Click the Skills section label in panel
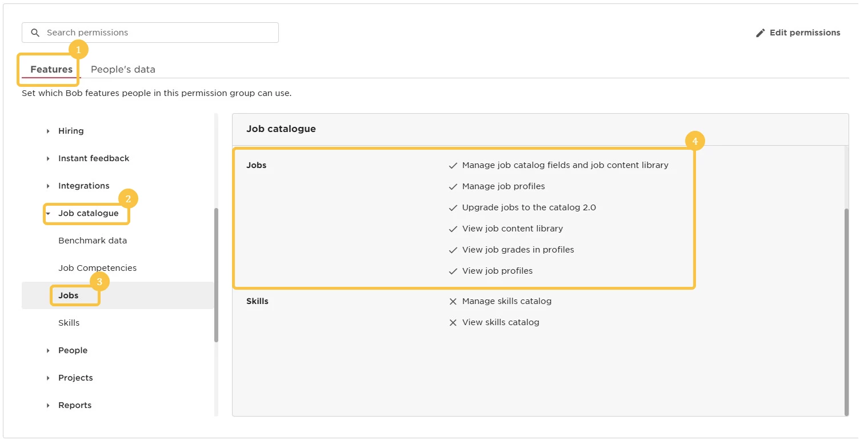Viewport: 868px width, 444px height. click(257, 301)
